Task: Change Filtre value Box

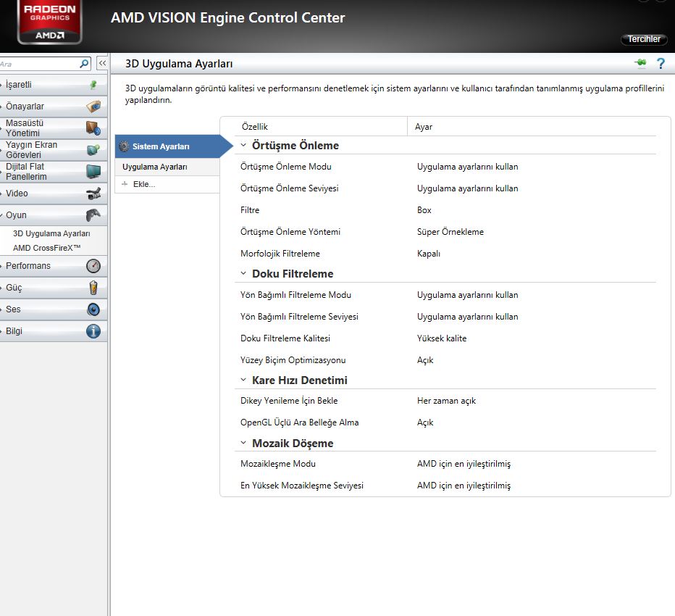Action: point(424,210)
